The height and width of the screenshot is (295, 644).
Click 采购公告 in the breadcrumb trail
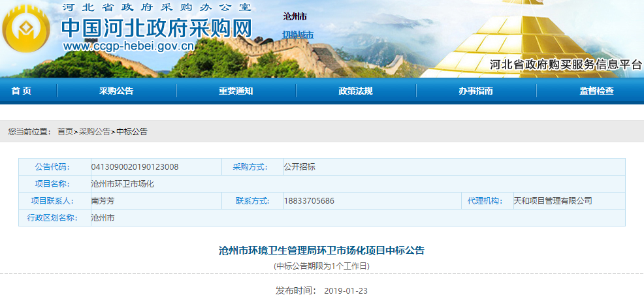click(x=95, y=132)
